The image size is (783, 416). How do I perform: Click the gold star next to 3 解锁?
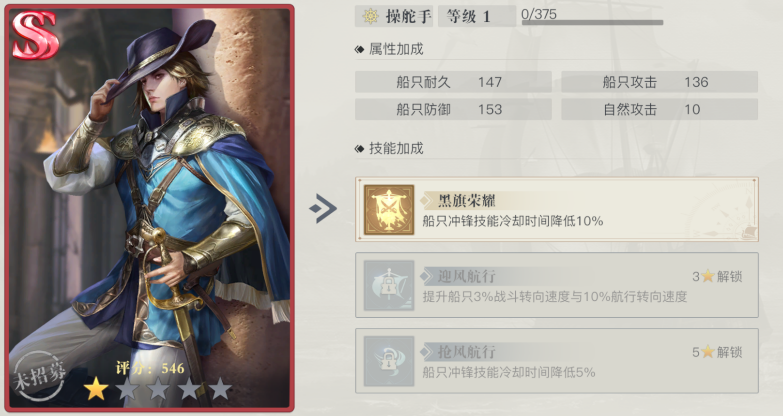(x=708, y=276)
